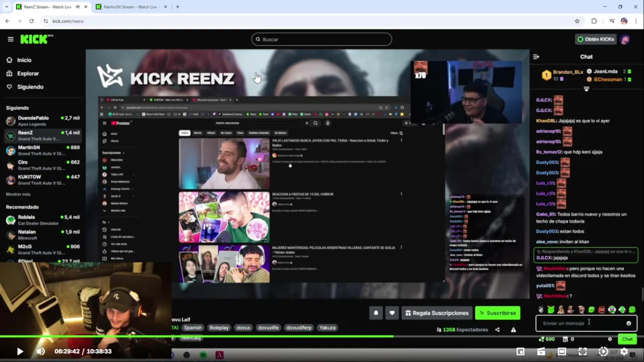This screenshot has height=362, width=644.
Task: Click the heart follow button
Action: click(392, 313)
